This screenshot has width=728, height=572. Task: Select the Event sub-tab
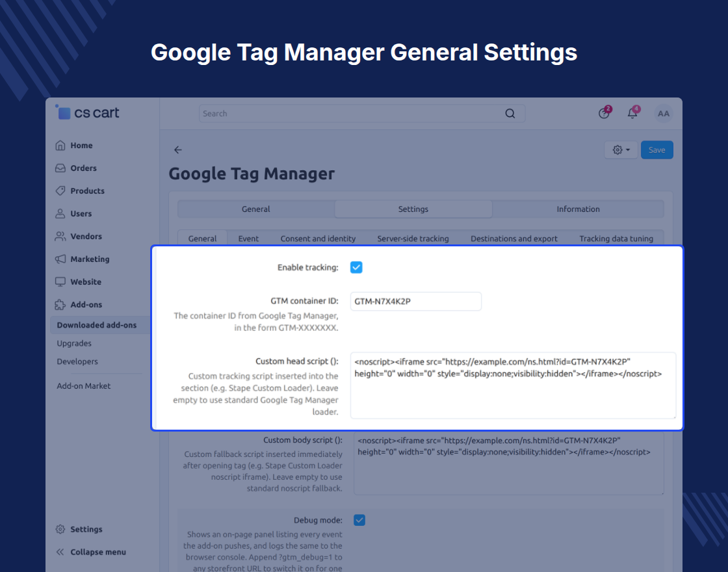(x=248, y=238)
